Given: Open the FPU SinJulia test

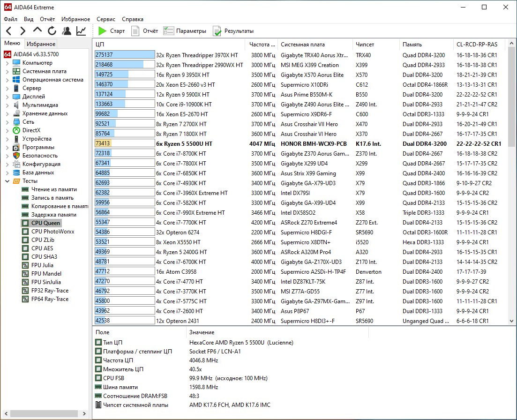Looking at the screenshot, I should click(41, 282).
